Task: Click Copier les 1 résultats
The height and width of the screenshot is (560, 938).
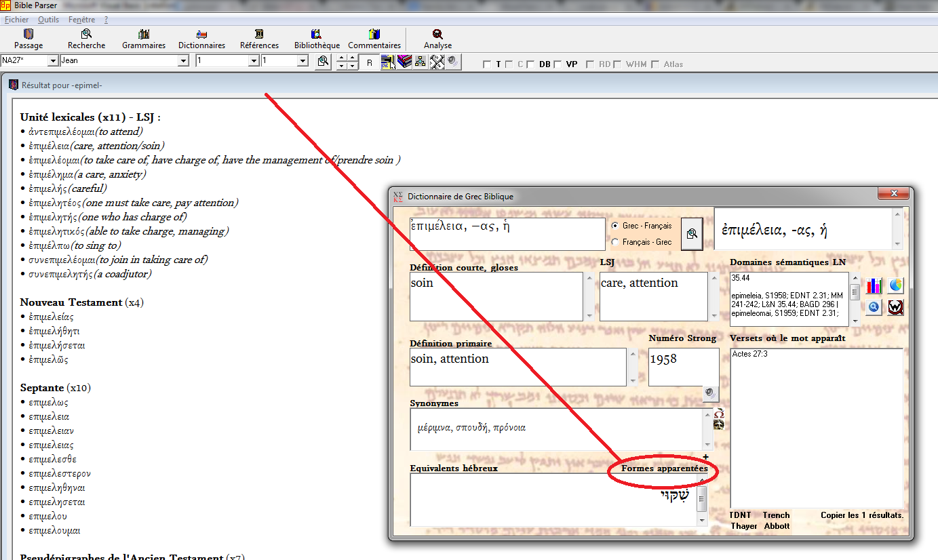Action: [862, 515]
